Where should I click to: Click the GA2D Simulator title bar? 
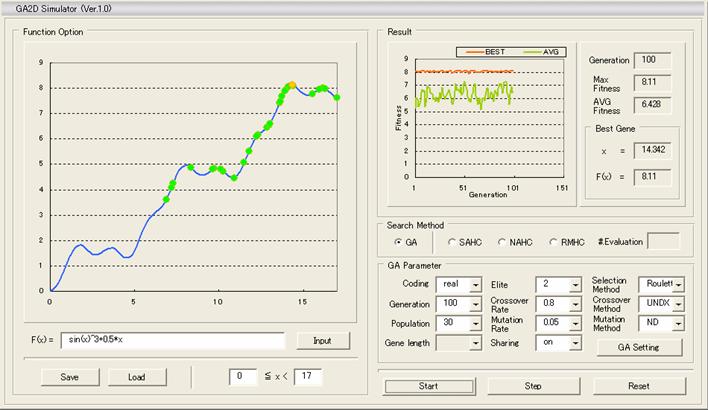(354, 9)
